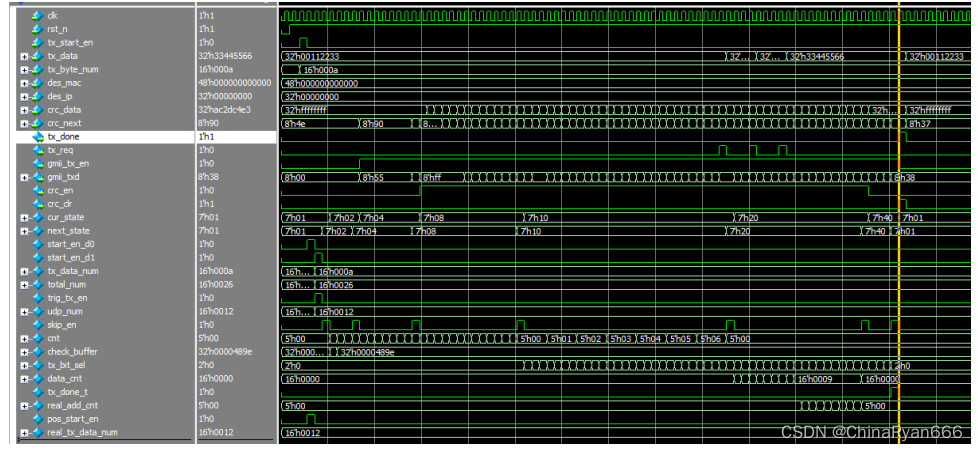Click the clk signal diamond icon
Viewport: 978px width, 452px height.
pyautogui.click(x=37, y=16)
